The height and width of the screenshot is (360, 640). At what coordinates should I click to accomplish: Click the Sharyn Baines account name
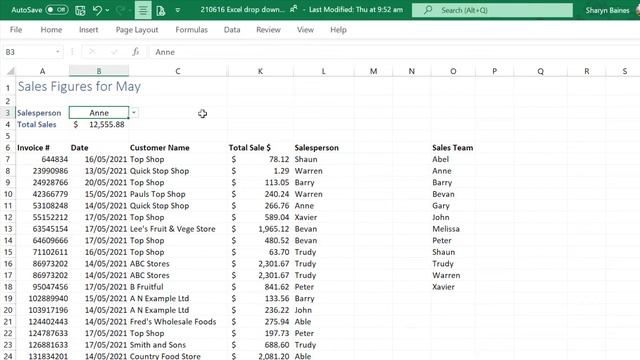607,10
